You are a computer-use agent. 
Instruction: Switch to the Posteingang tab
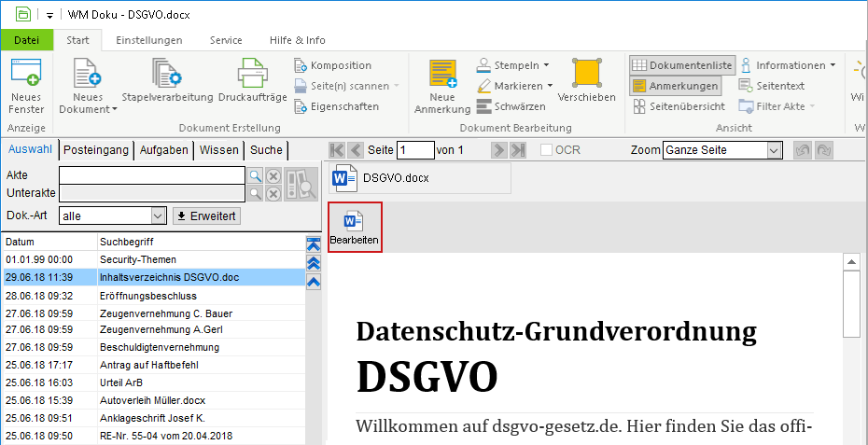[x=96, y=149]
